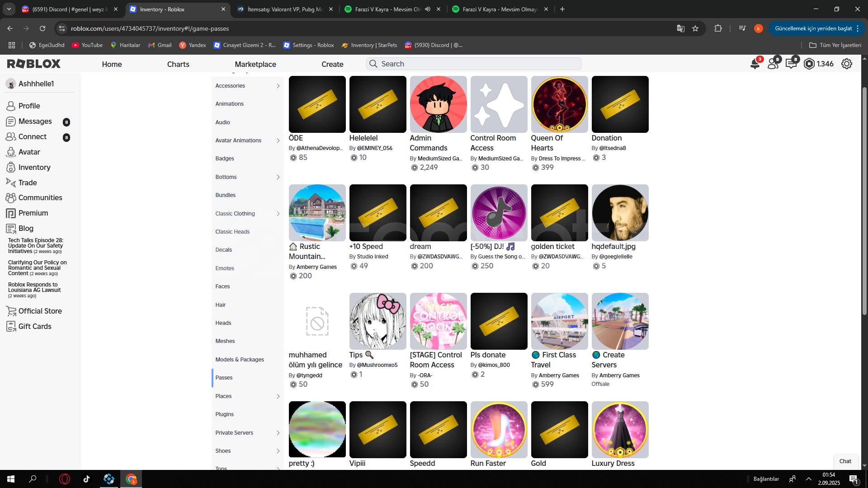The width and height of the screenshot is (868, 488).
Task: Open Opera browser from taskbar
Action: [65, 479]
